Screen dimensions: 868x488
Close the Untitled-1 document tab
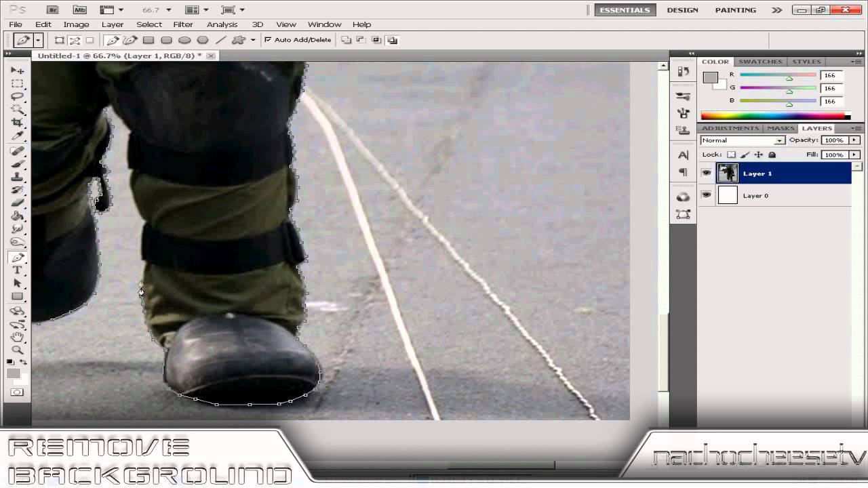(x=210, y=56)
